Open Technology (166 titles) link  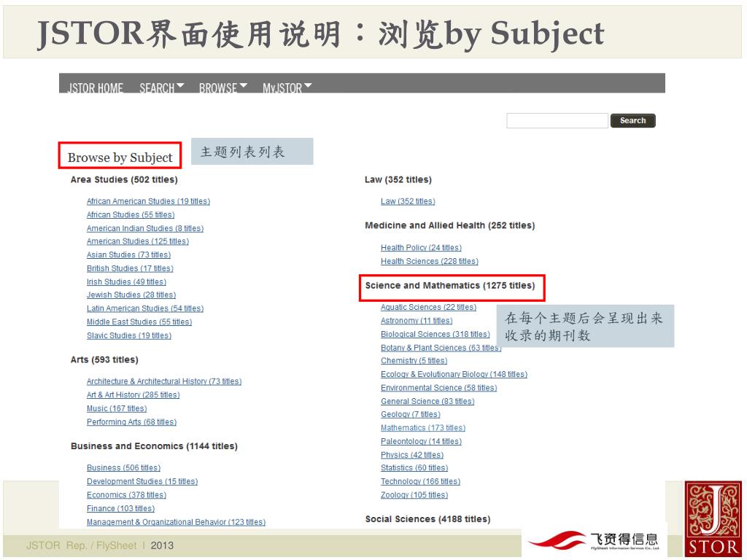pyautogui.click(x=420, y=482)
